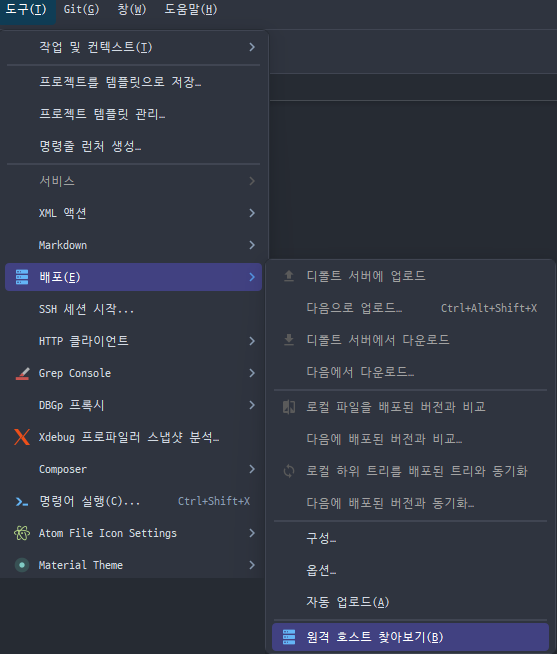
Task: Select Xdebug 프로파일러 스냅샷 분석…
Action: 134,437
